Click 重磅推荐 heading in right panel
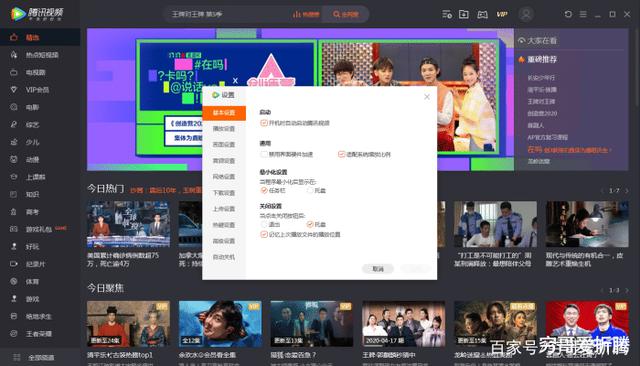This screenshot has height=366, width=640. [542, 59]
